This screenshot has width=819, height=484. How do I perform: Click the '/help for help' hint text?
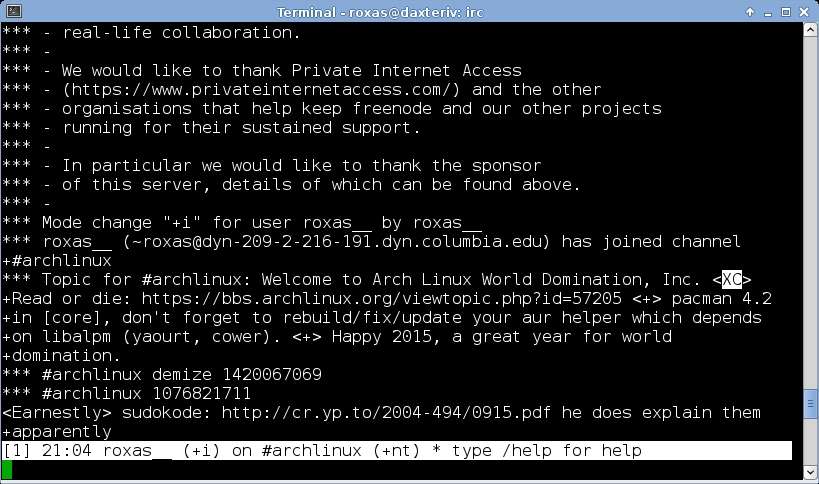[571, 450]
